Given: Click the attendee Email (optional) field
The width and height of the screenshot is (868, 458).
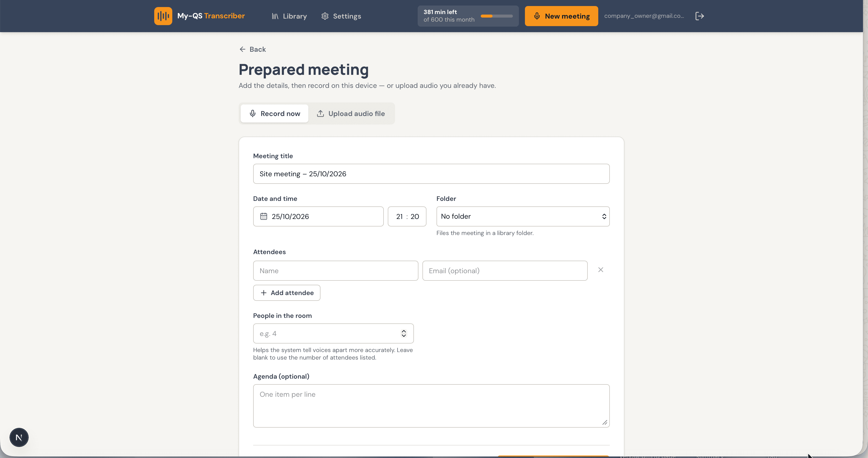Looking at the screenshot, I should [x=505, y=270].
